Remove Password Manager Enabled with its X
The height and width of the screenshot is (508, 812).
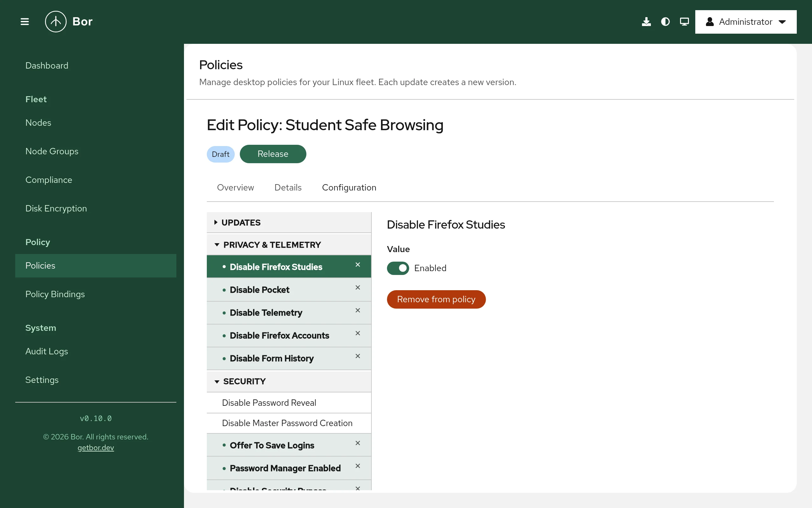click(358, 466)
